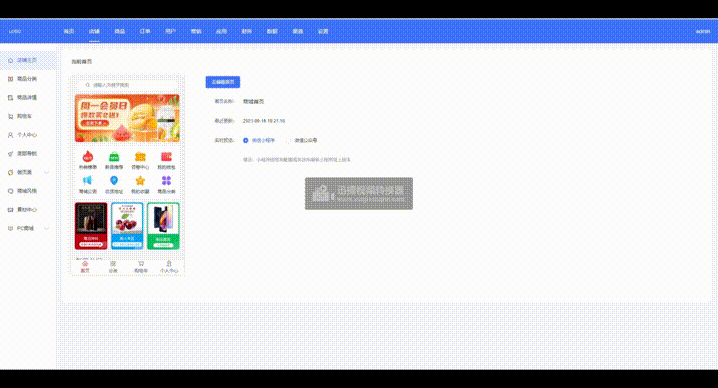Click the category grid icon in the preview's bottom bar

113,264
